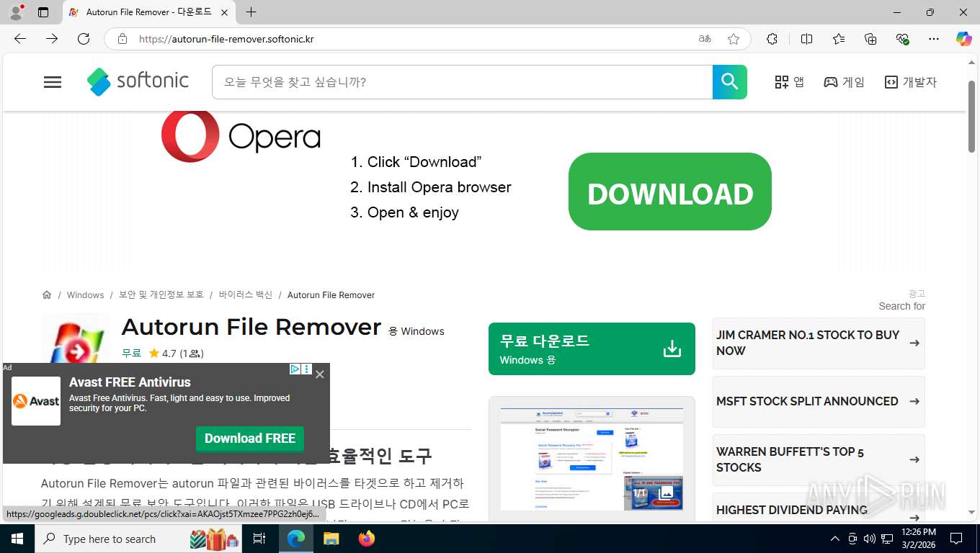Viewport: 980px width, 553px height.
Task: Click Edge icon in taskbar
Action: pyautogui.click(x=296, y=539)
